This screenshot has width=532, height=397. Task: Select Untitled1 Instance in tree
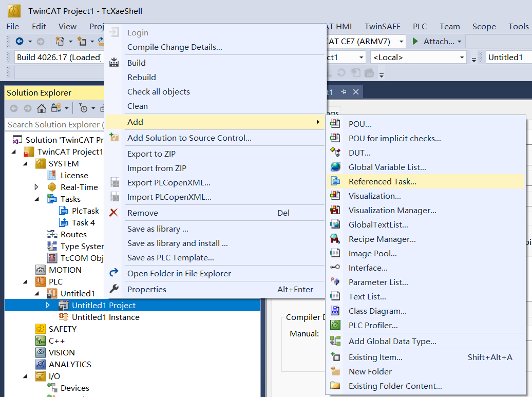pos(105,317)
